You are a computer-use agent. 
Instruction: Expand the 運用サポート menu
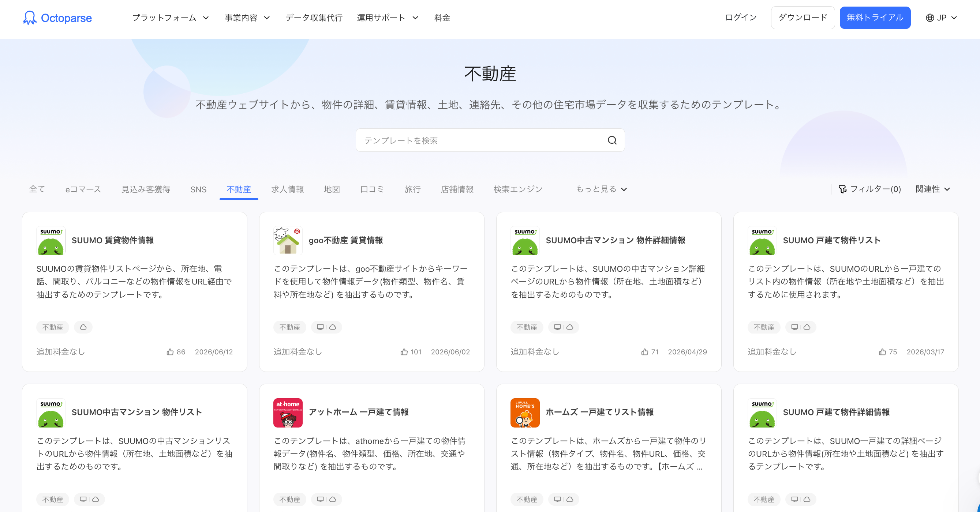click(x=388, y=18)
